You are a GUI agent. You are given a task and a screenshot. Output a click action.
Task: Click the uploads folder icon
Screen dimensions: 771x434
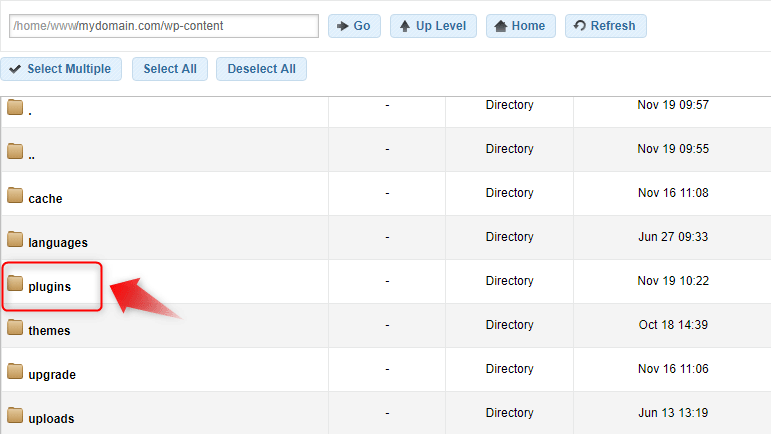tap(15, 416)
